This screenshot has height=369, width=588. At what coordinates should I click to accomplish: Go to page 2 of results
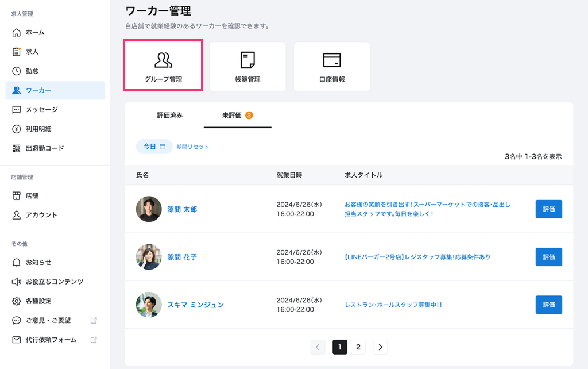coord(358,347)
